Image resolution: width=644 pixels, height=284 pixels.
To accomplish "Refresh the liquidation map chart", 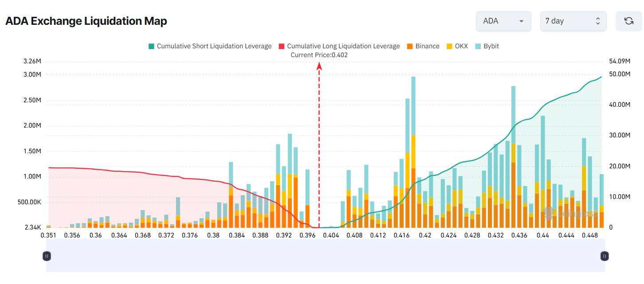I will pos(628,21).
